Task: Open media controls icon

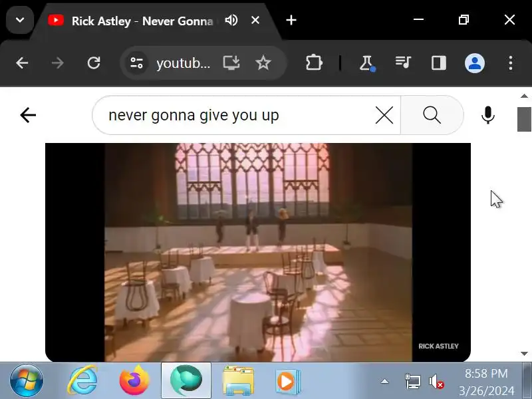Action: [x=403, y=63]
